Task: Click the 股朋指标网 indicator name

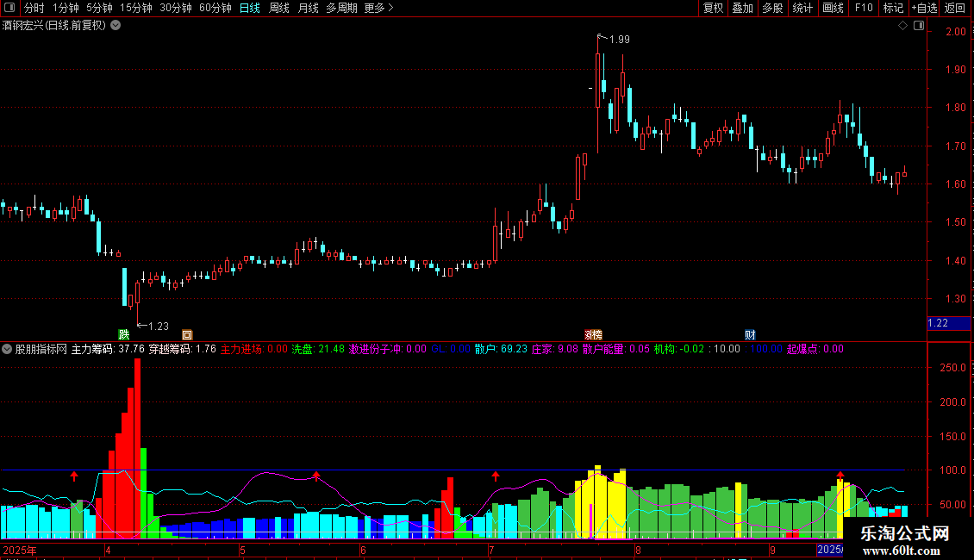Action: [41, 349]
